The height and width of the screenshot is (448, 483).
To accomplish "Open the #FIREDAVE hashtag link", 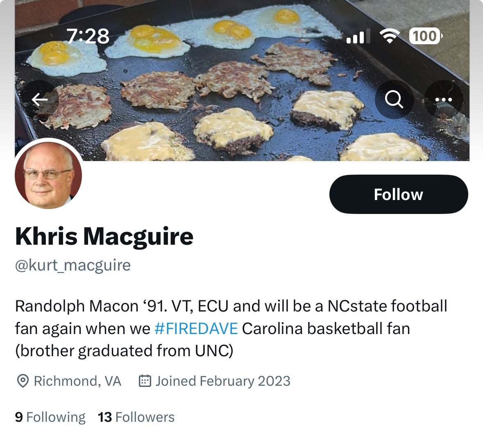I will point(196,329).
